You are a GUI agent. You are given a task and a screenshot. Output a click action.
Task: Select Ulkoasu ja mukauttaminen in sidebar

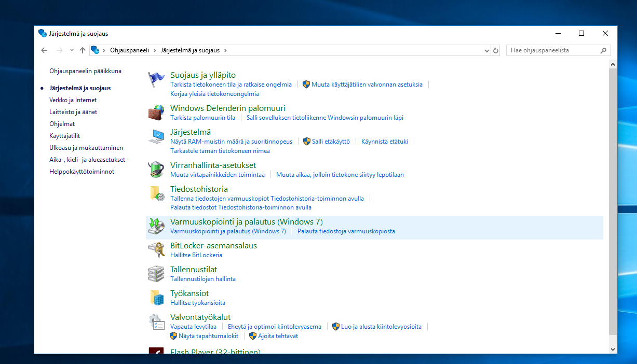point(86,148)
